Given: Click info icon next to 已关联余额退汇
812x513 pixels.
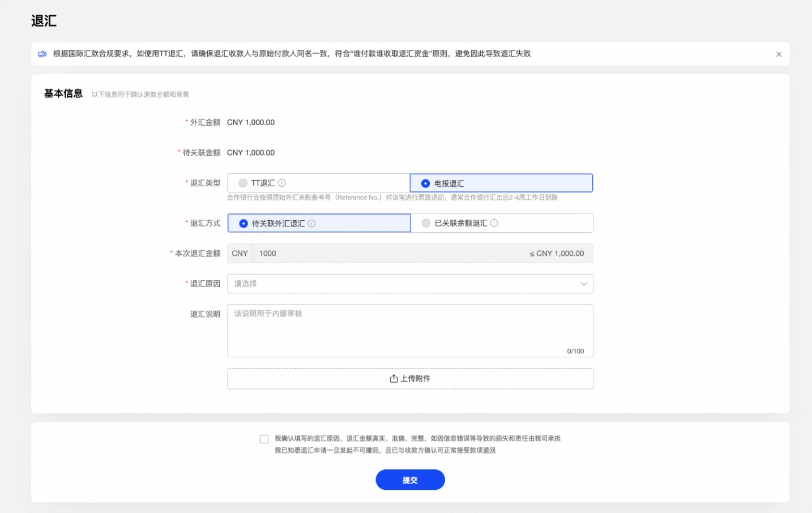Looking at the screenshot, I should [494, 223].
